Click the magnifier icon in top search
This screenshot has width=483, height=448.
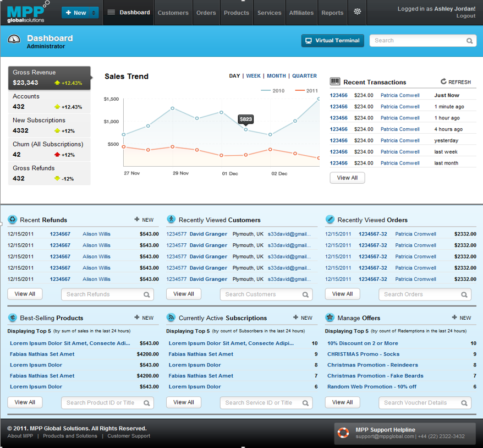click(x=469, y=41)
